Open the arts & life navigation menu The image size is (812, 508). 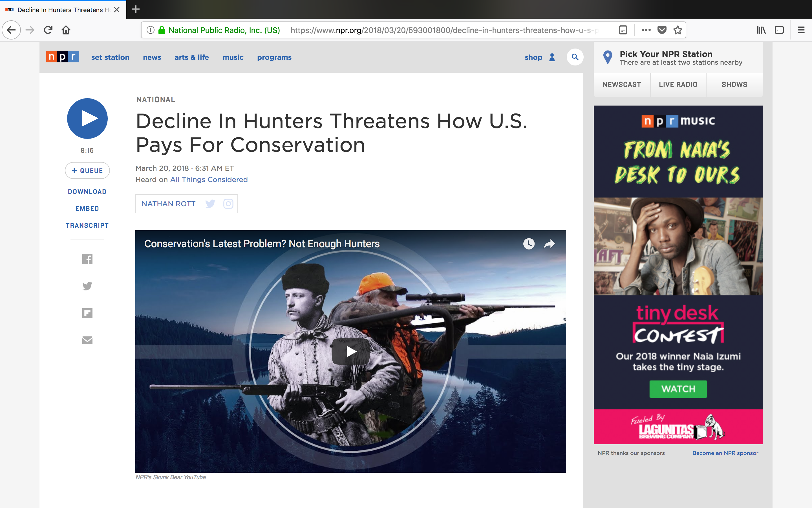click(x=192, y=58)
